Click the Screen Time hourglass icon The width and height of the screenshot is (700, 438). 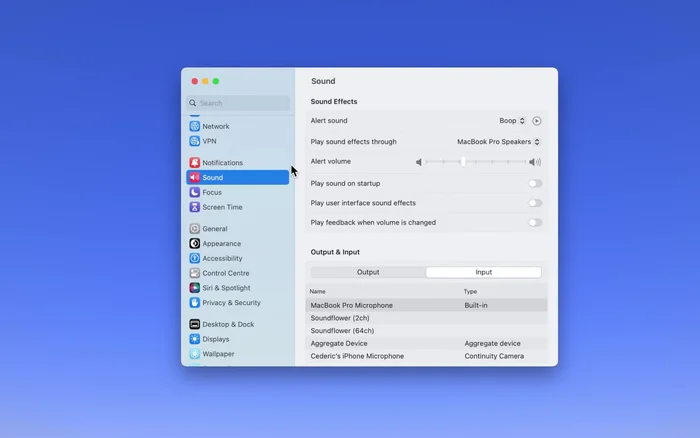tap(195, 207)
